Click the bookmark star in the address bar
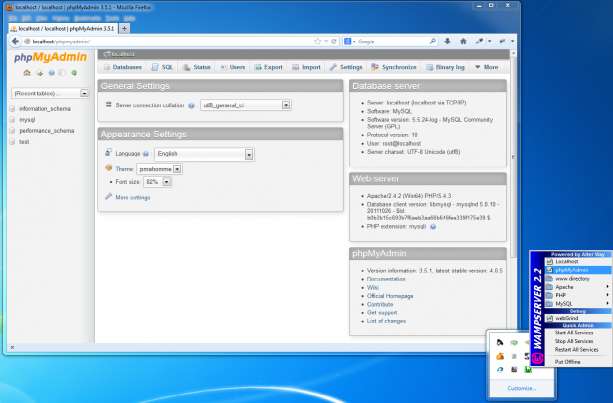 point(317,41)
